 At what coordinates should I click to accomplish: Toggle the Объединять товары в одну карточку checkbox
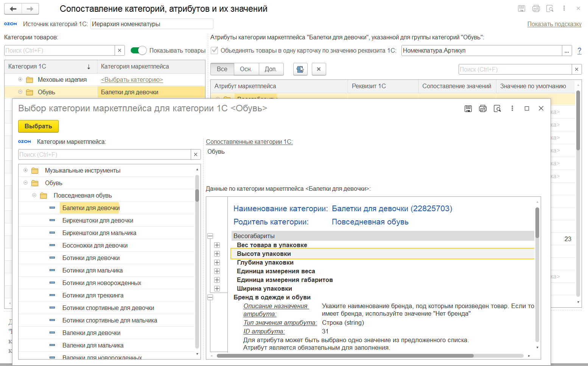[215, 50]
